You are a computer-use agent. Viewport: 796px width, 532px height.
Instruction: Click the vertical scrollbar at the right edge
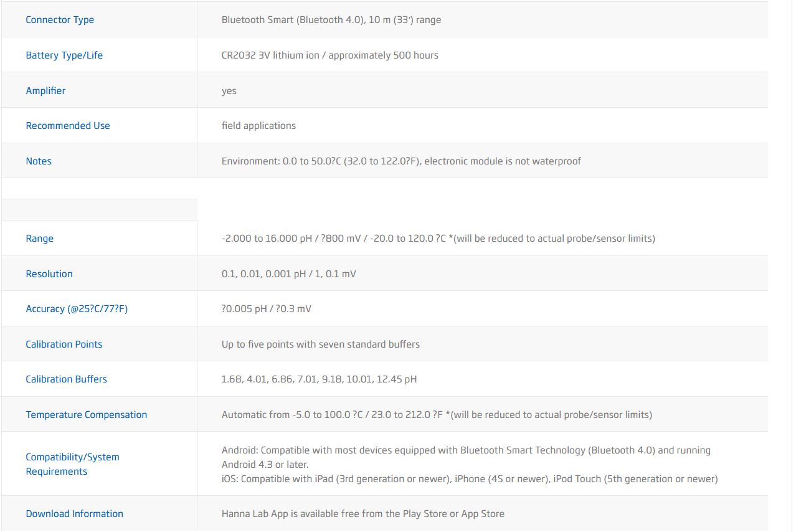pyautogui.click(x=792, y=266)
